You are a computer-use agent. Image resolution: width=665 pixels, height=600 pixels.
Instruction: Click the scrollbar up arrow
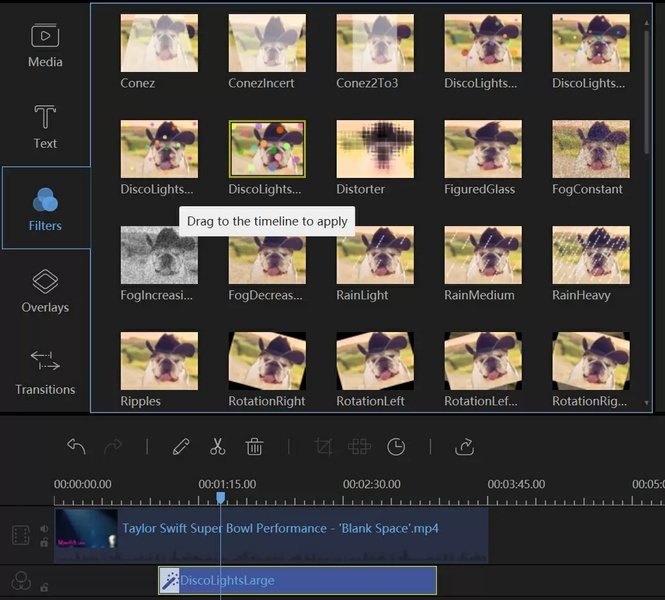point(646,22)
